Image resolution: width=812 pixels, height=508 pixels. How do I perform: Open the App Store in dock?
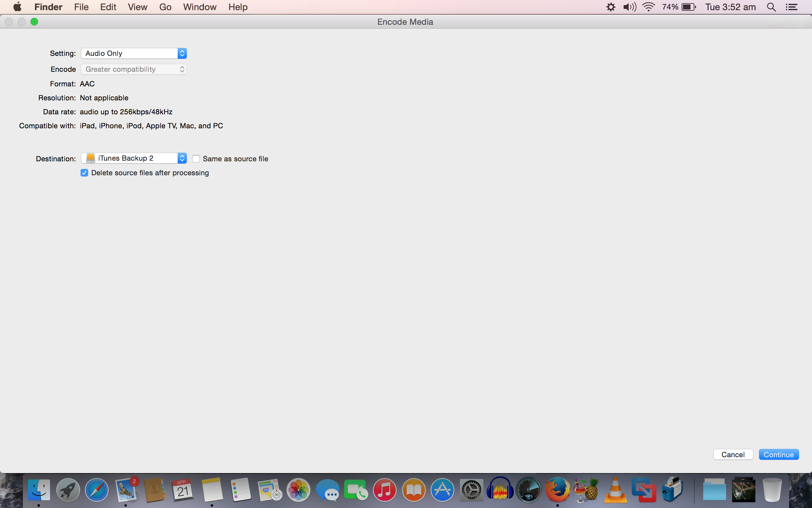click(442, 490)
